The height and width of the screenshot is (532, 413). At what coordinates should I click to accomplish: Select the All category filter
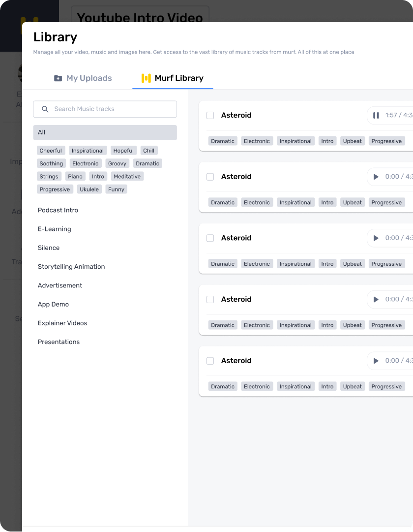105,132
